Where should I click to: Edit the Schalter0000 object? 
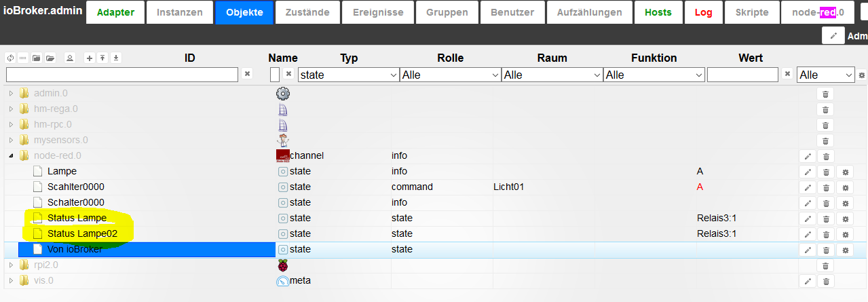[x=808, y=203]
